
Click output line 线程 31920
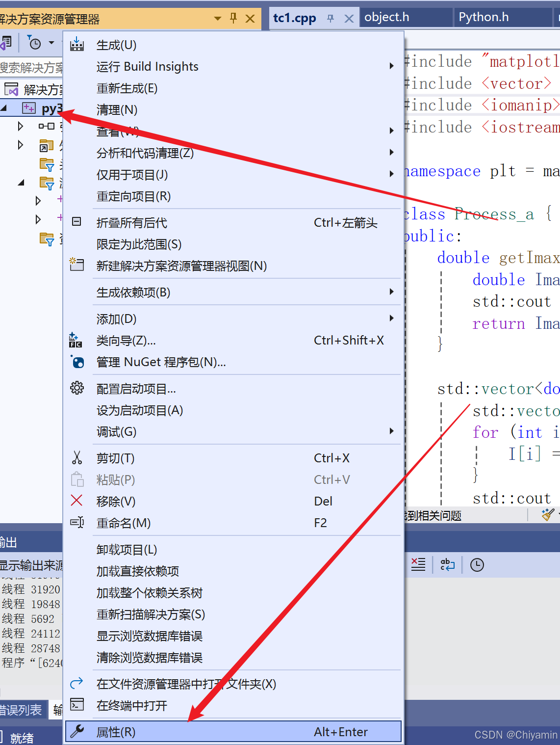coord(31,589)
